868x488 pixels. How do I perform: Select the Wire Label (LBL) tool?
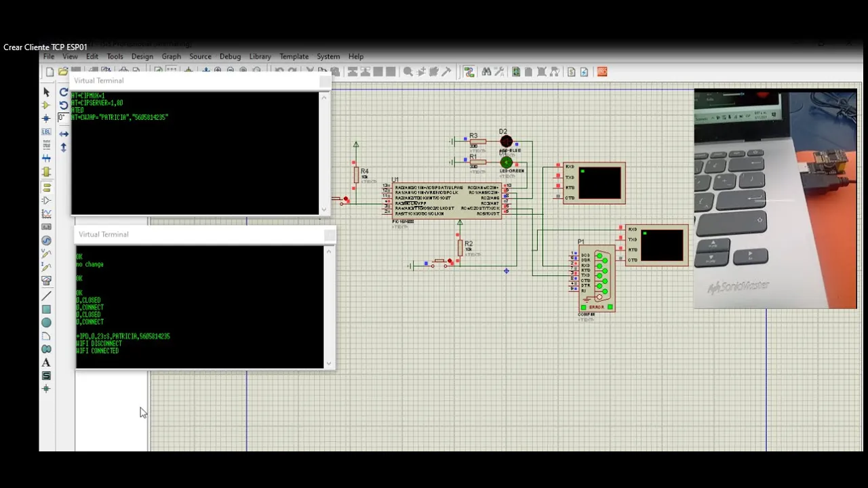coord(46,132)
